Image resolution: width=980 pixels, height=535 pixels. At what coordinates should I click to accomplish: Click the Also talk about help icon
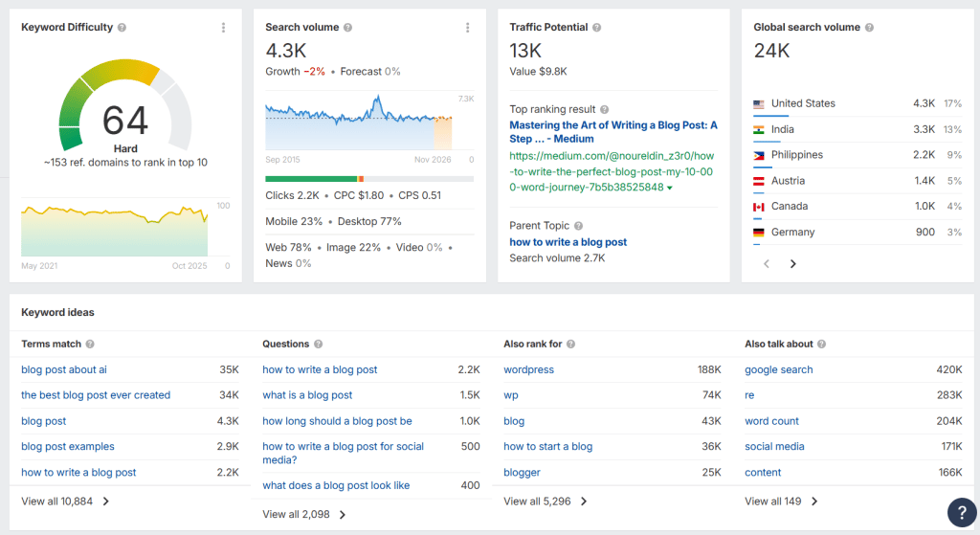pos(821,344)
